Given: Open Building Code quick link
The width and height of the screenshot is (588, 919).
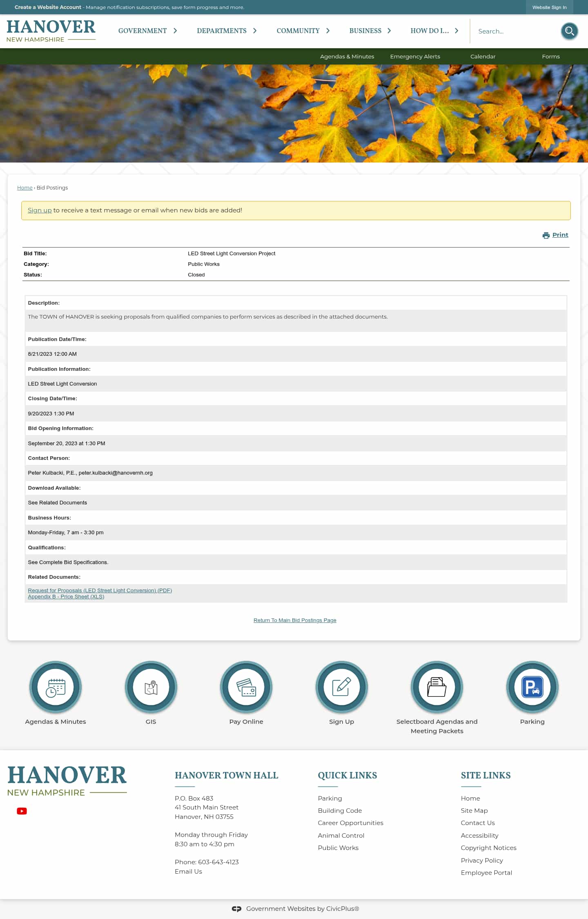Looking at the screenshot, I should click(x=340, y=810).
